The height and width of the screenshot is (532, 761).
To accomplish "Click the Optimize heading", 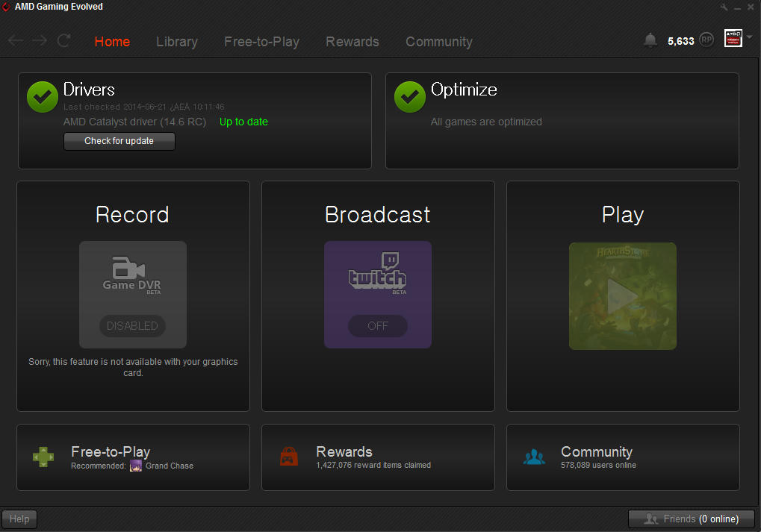I will (x=464, y=90).
